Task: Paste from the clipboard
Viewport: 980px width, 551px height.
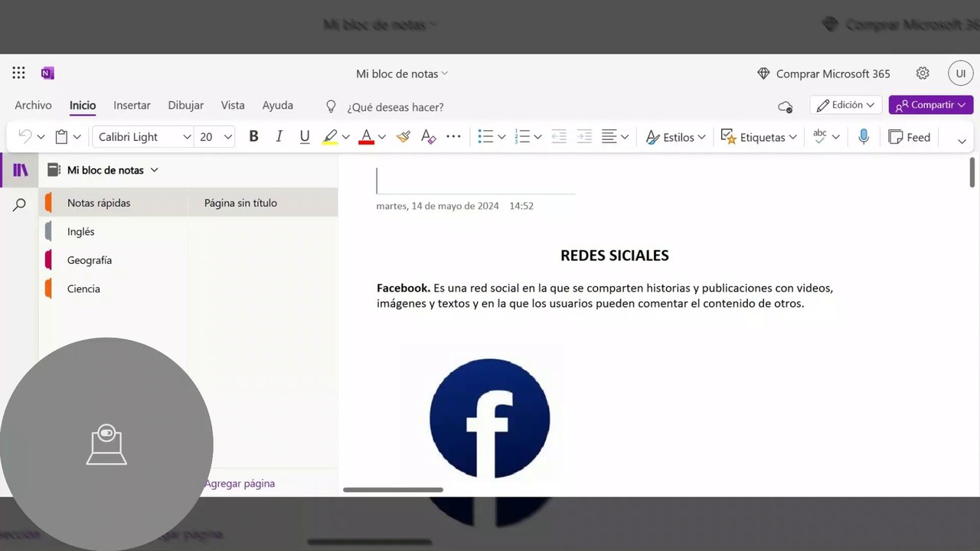Action: [x=61, y=137]
